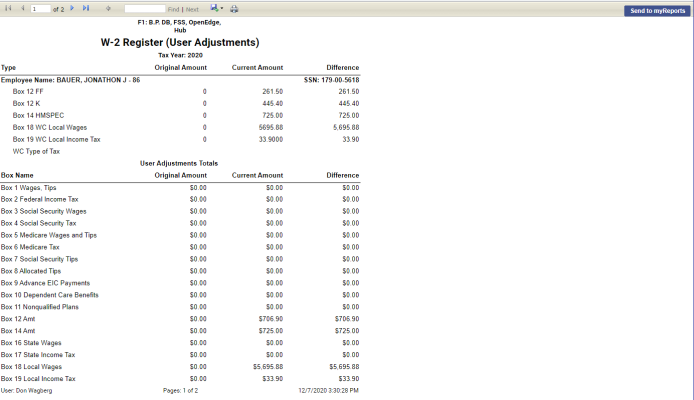Image resolution: width=694 pixels, height=400 pixels.
Task: Click the SSN value in employee row
Action: pyautogui.click(x=331, y=79)
